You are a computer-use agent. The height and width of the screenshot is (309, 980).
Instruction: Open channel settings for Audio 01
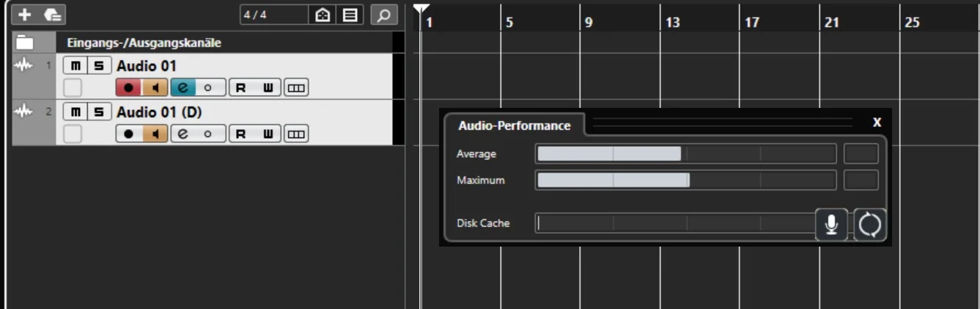183,88
